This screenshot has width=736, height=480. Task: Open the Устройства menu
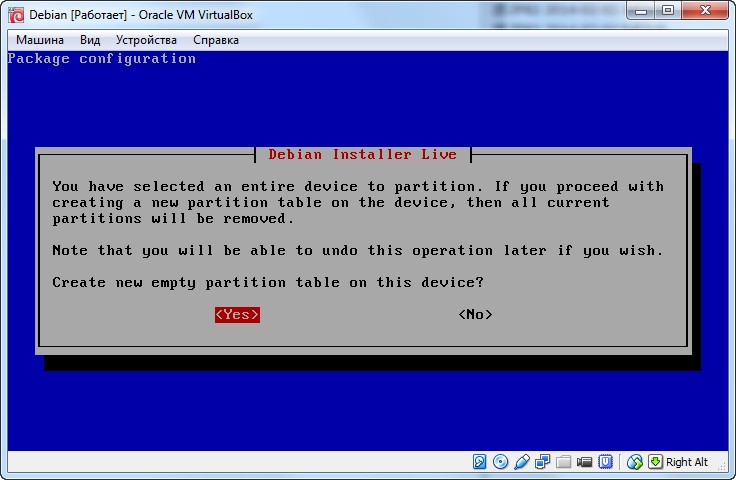(x=146, y=40)
